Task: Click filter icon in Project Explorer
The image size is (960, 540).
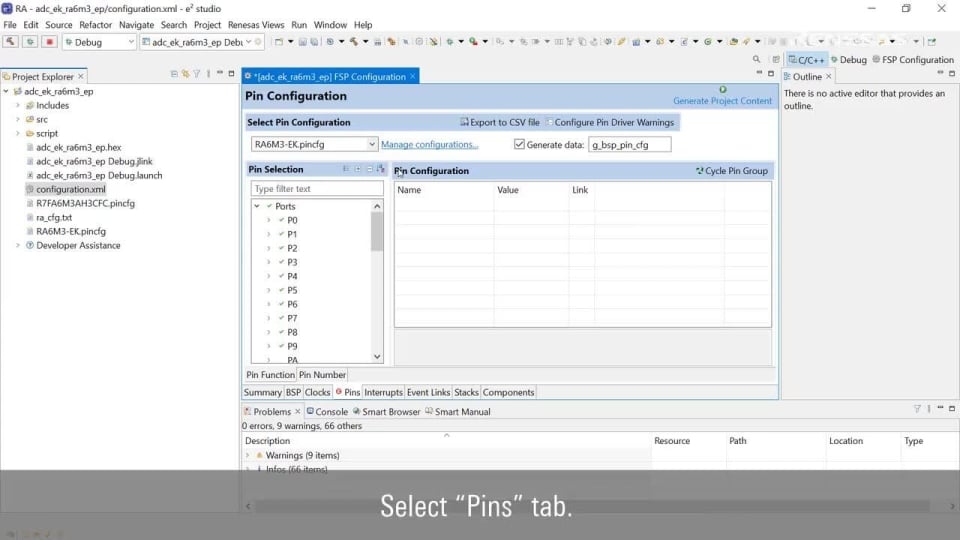Action: (x=197, y=74)
